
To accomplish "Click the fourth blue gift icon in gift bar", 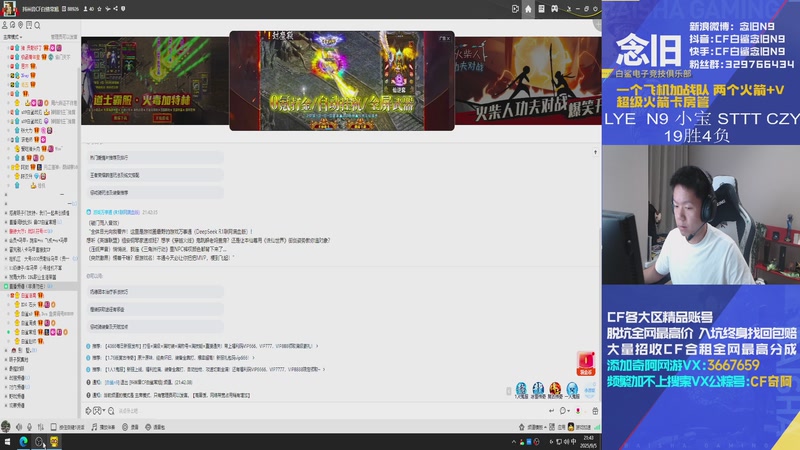I will [572, 390].
